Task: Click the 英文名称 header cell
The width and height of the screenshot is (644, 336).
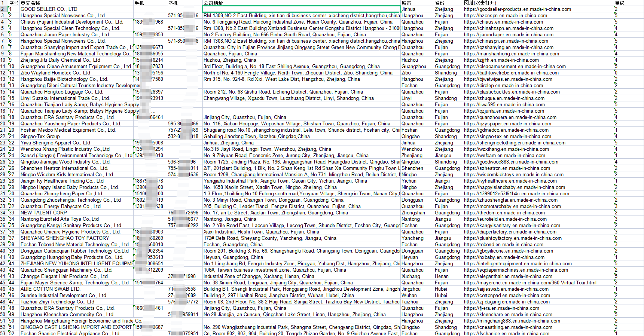Action: 76,3
